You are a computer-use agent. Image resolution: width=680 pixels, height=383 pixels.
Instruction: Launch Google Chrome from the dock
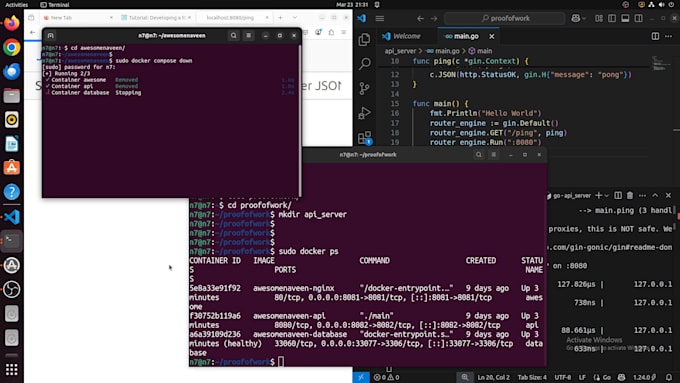[x=12, y=47]
